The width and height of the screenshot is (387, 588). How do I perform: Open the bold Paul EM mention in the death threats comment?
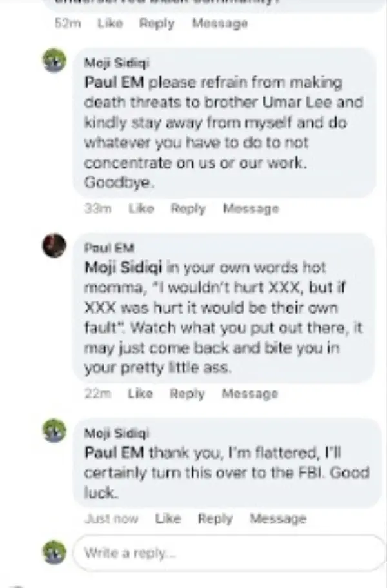click(114, 82)
